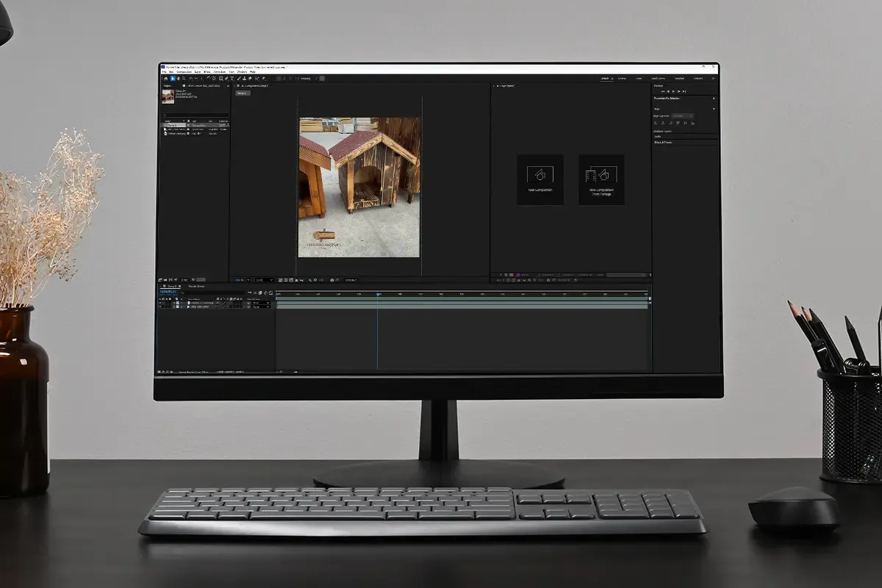
Task: Click the Play button in Preview panel
Action: pos(673,91)
